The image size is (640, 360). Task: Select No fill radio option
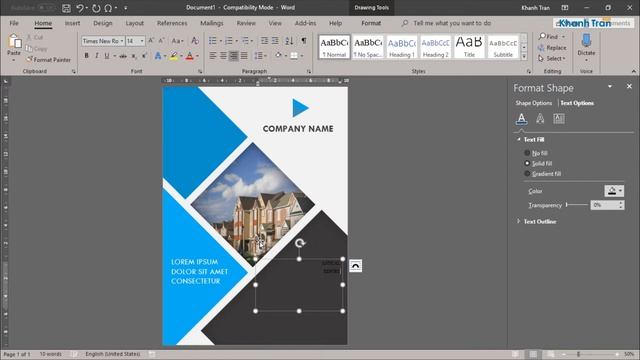coord(527,153)
